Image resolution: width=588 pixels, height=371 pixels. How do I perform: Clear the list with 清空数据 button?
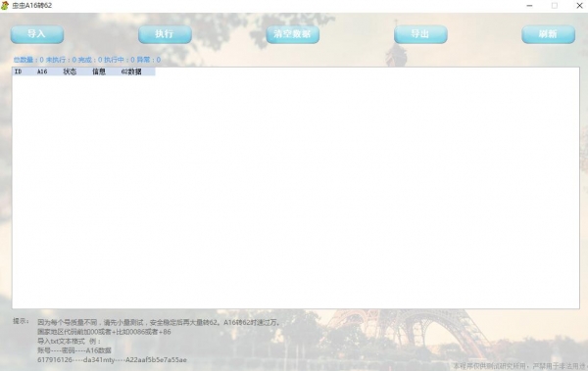(292, 34)
